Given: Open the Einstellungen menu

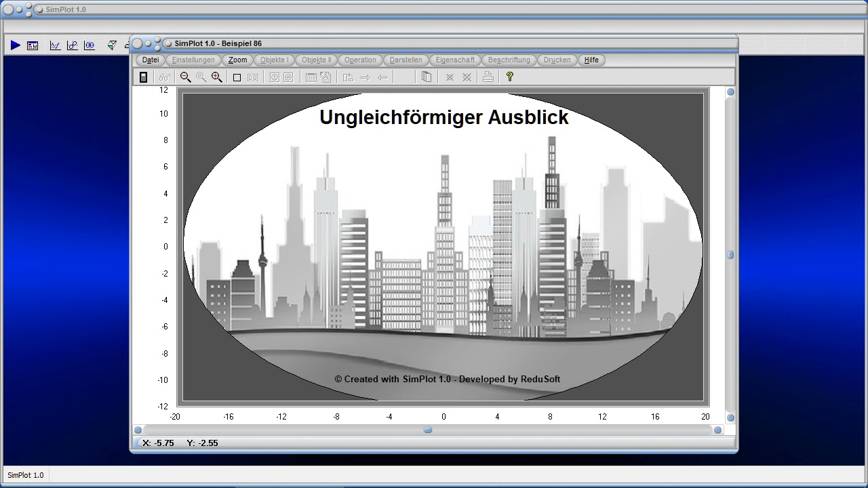Looking at the screenshot, I should pos(193,60).
